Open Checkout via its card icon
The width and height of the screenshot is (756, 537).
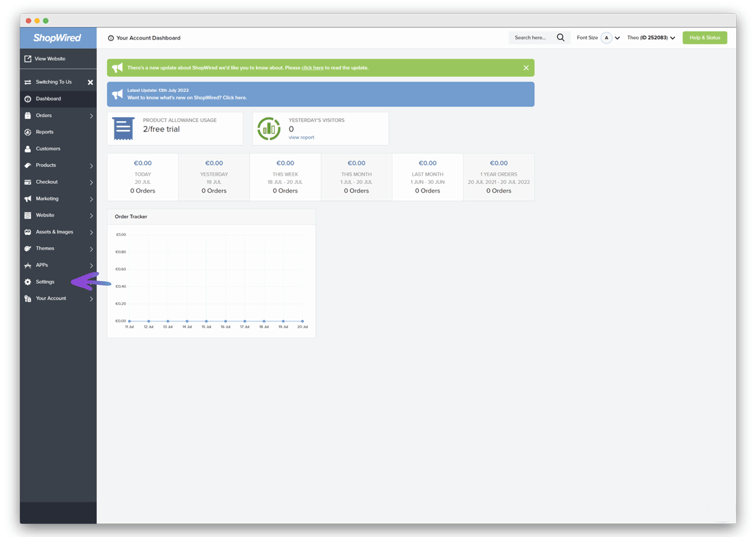[27, 182]
